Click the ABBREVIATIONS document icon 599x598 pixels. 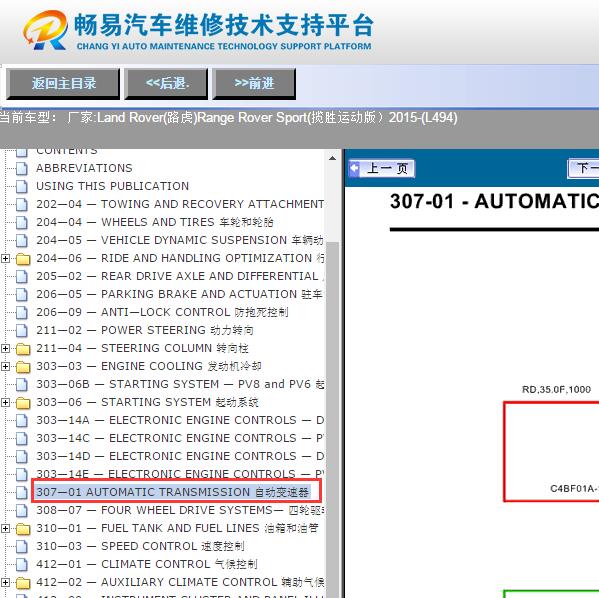tap(22, 169)
